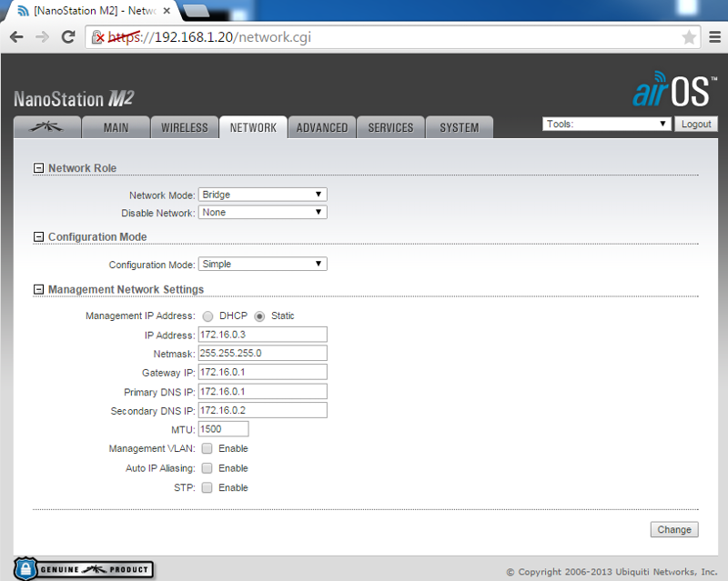Image resolution: width=728 pixels, height=581 pixels.
Task: Enable the Management VLAN checkbox
Action: coord(205,448)
